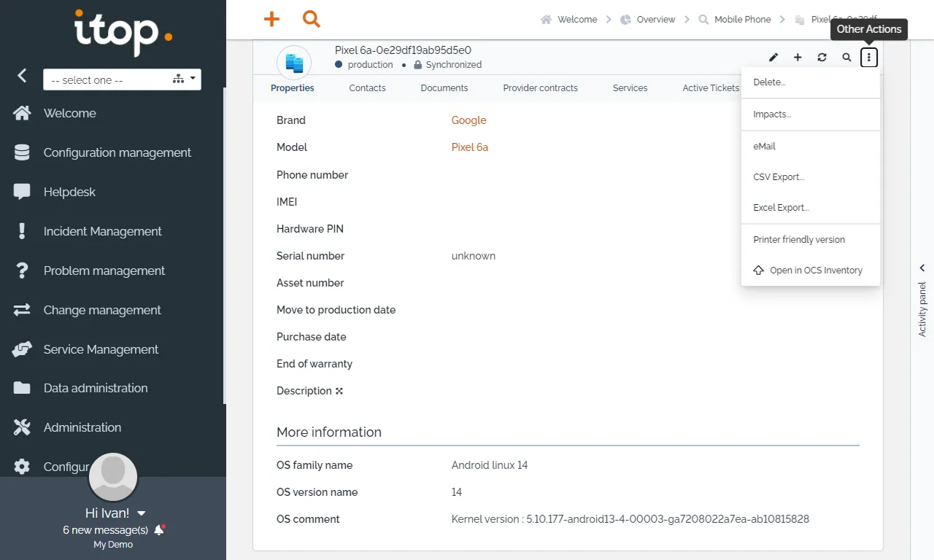
Task: Go to Overview breadcrumb
Action: click(647, 20)
